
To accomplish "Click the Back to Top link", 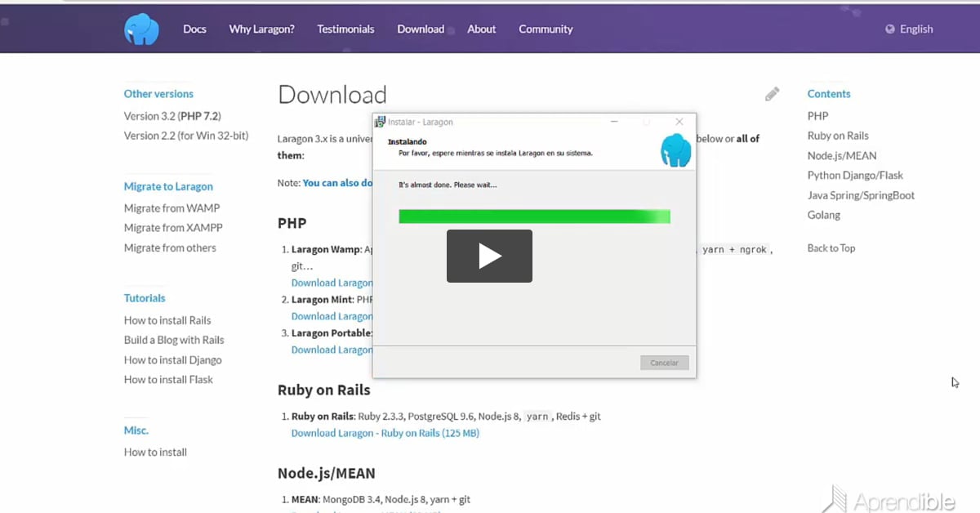I will [831, 248].
